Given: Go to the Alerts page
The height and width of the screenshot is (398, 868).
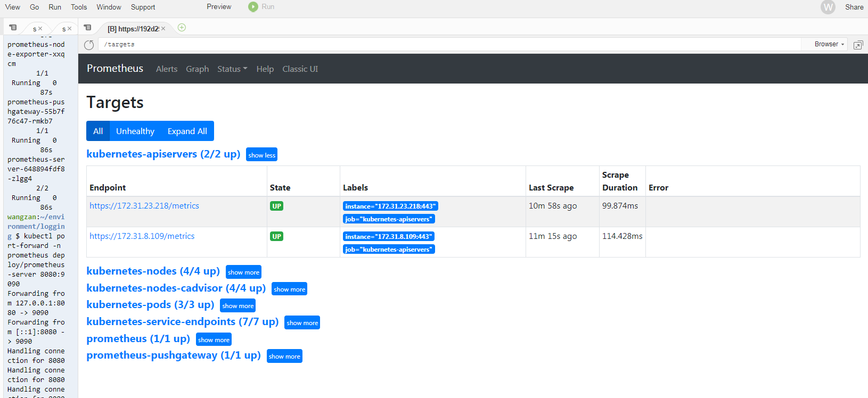Looking at the screenshot, I should point(167,69).
